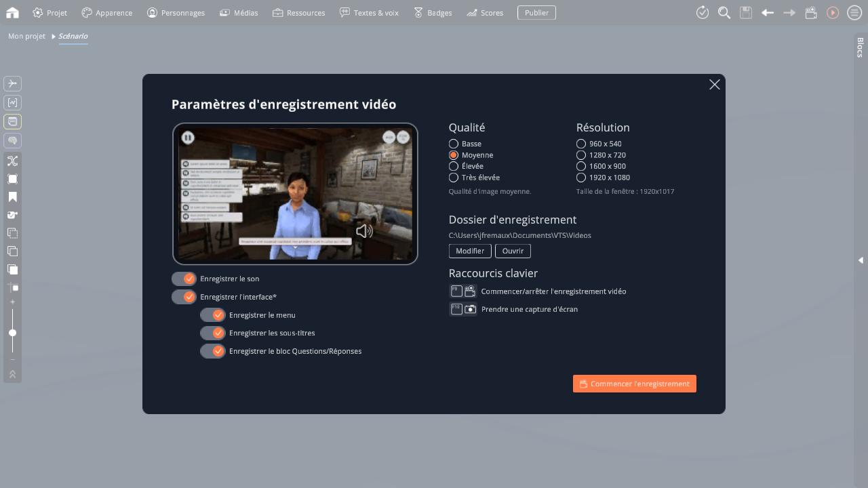Open the Personnages menu
Screen dimensions: 868x488
coord(176,12)
